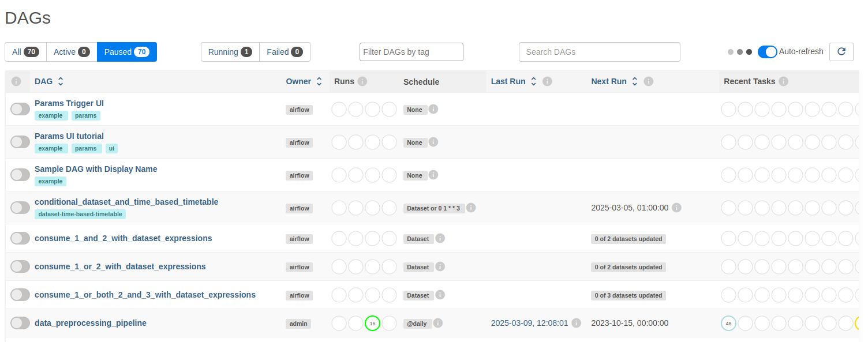Open consume_1_or_2_with_dataset_expressions DAG

tap(120, 266)
